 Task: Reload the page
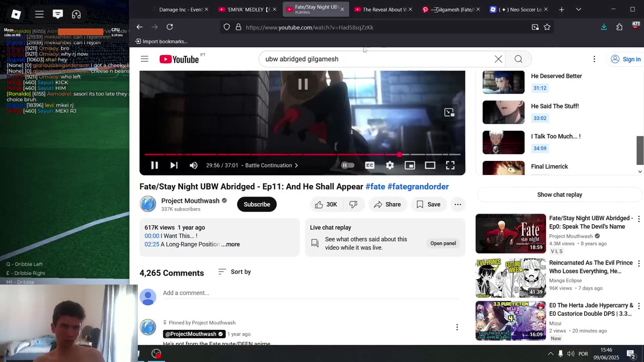pyautogui.click(x=170, y=27)
